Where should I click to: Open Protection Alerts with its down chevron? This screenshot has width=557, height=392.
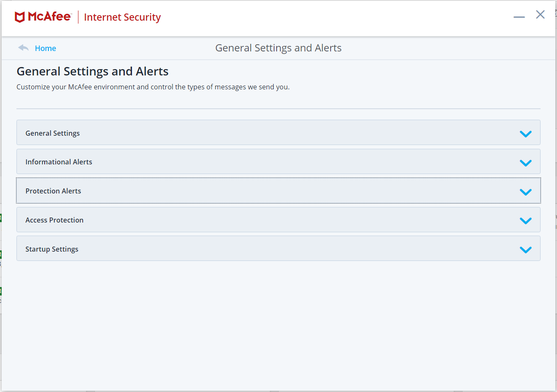tap(525, 192)
